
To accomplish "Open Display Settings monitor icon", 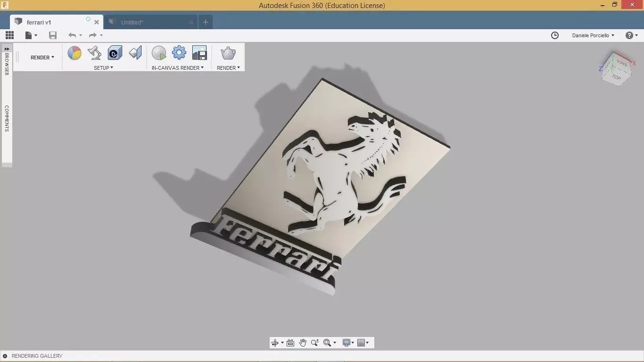I will [x=347, y=343].
